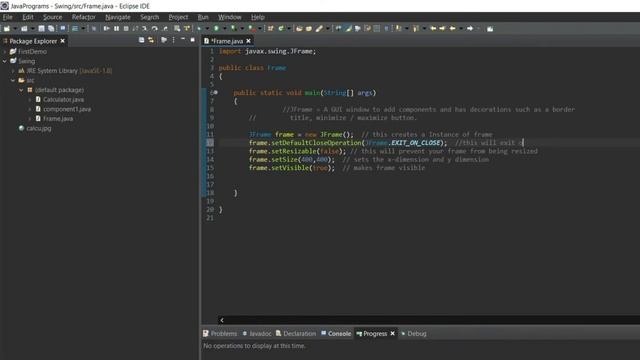Click the Resume debug icon
Viewport: 640px width, 360px height.
tap(106, 29)
